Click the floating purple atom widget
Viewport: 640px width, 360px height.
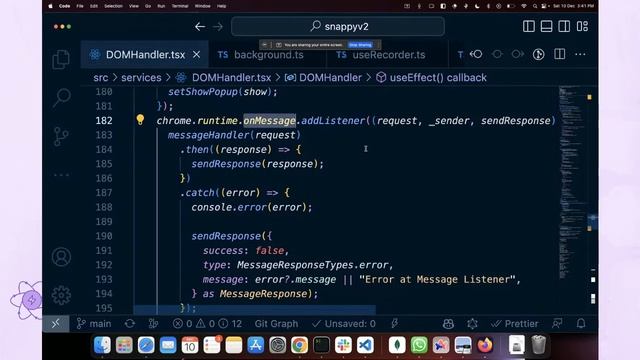click(x=27, y=300)
